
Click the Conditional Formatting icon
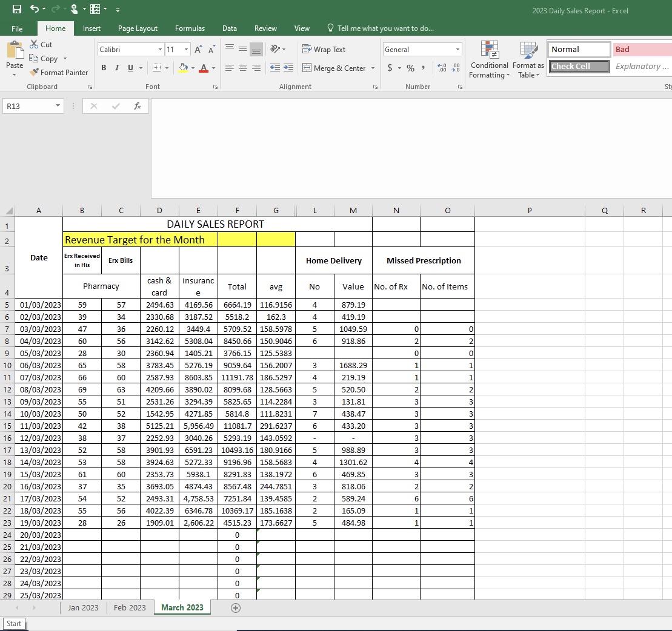pos(490,50)
